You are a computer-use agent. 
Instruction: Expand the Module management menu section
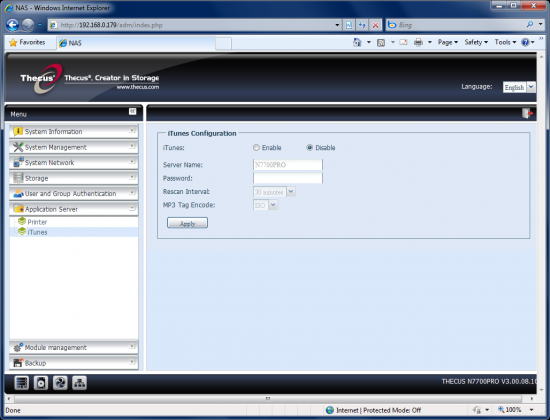(x=74, y=347)
